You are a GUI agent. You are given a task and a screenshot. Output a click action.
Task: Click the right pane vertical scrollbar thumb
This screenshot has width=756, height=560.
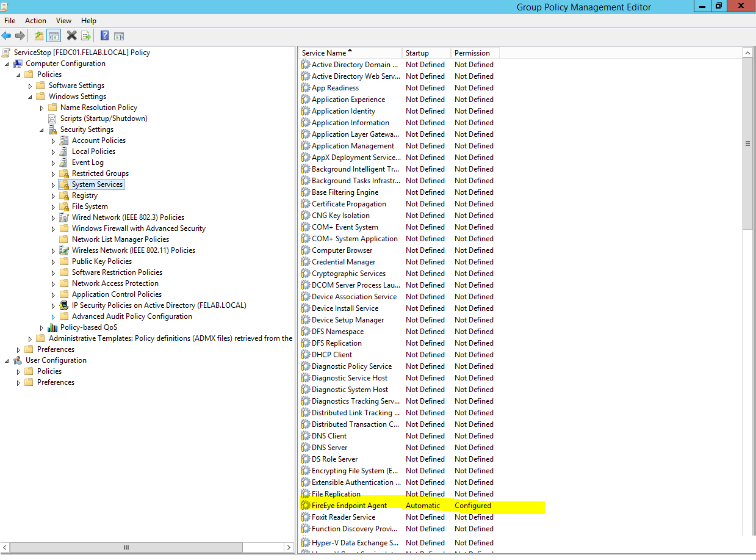(x=747, y=144)
